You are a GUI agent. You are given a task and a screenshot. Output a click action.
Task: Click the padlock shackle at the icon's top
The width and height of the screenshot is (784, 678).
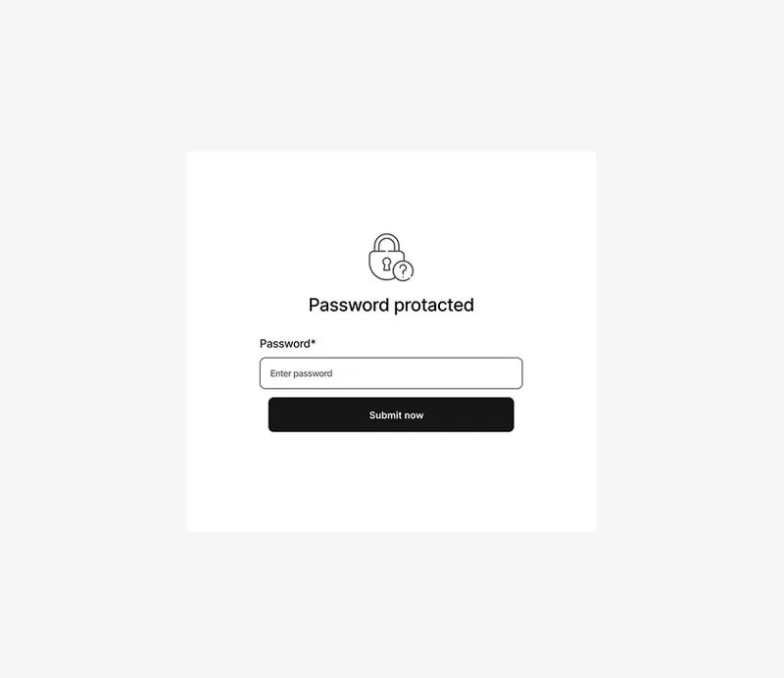pyautogui.click(x=387, y=242)
